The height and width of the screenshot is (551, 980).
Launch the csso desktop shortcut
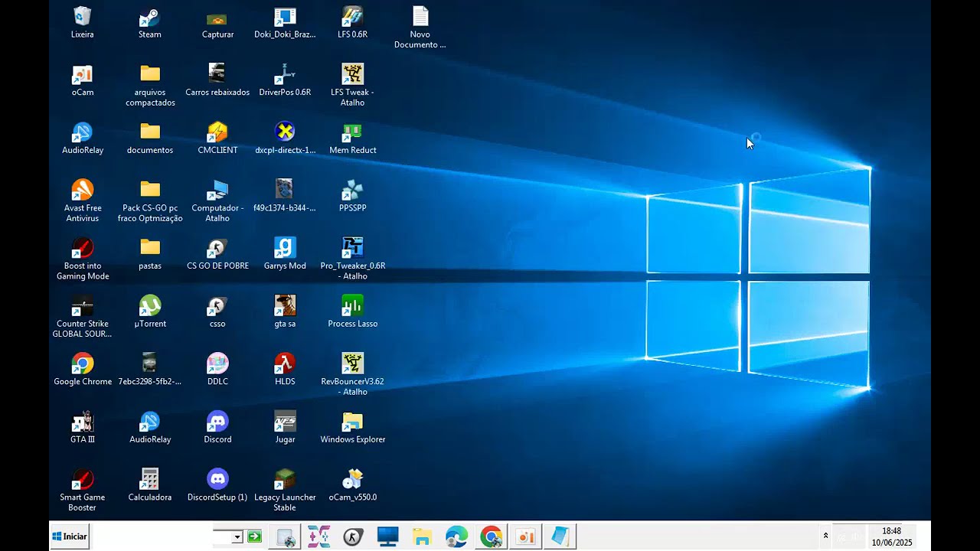coord(217,312)
